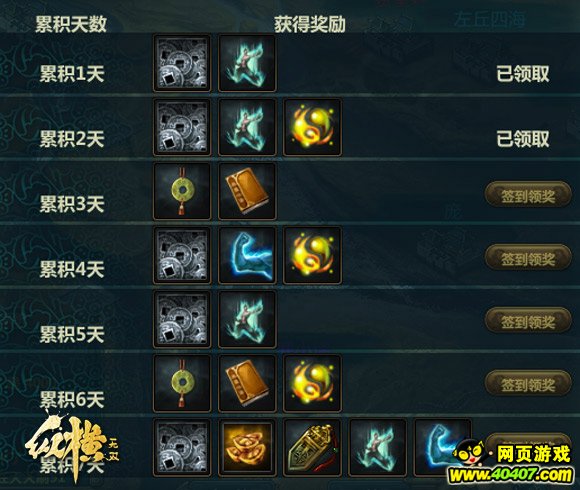Select the gold ingots reward in day 7 row
The image size is (580, 490).
pyautogui.click(x=247, y=447)
